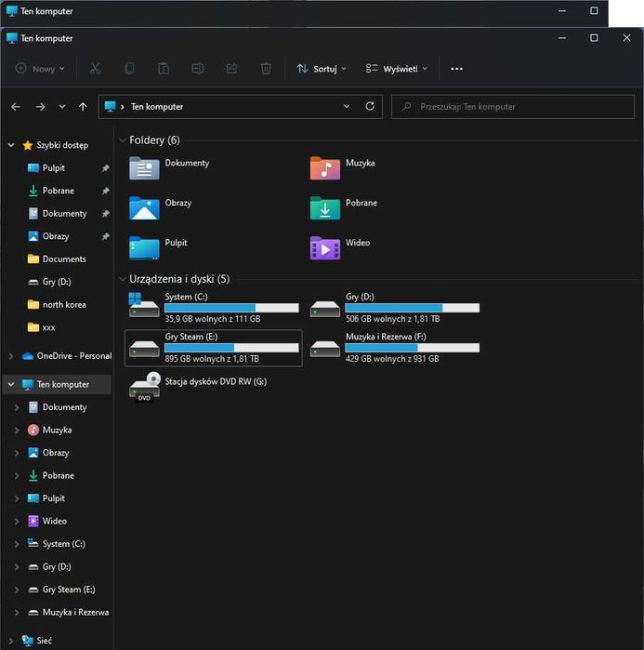Click the Cut scissors icon in toolbar

pyautogui.click(x=96, y=69)
